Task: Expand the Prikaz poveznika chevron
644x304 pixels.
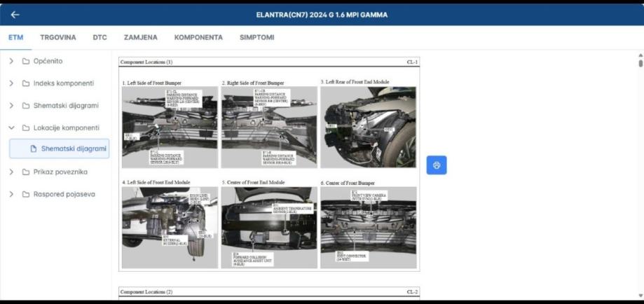Action: point(11,172)
